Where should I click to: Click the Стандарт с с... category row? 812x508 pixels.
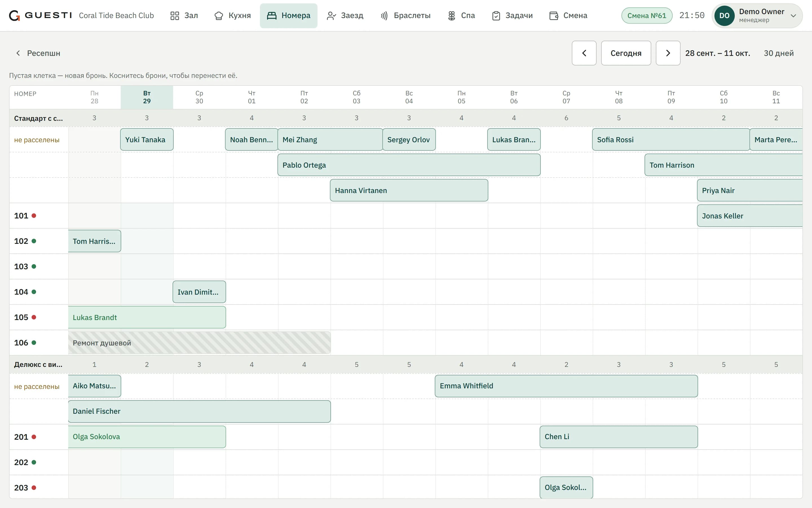point(406,118)
